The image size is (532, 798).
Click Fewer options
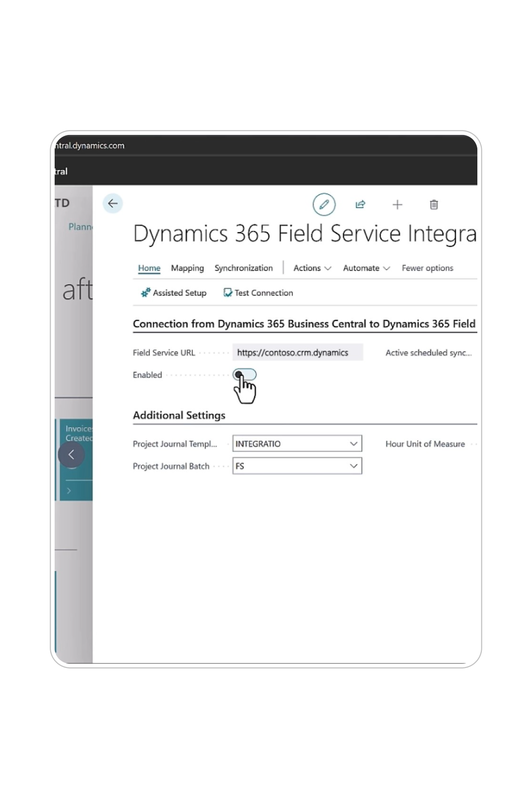pyautogui.click(x=427, y=268)
